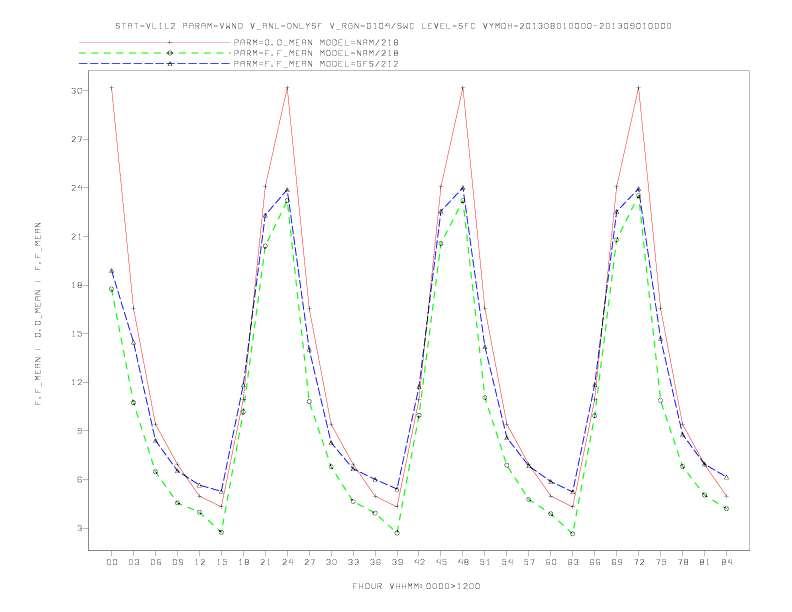Click x-axis forecast hour label 00
792x612 pixels.
click(112, 562)
